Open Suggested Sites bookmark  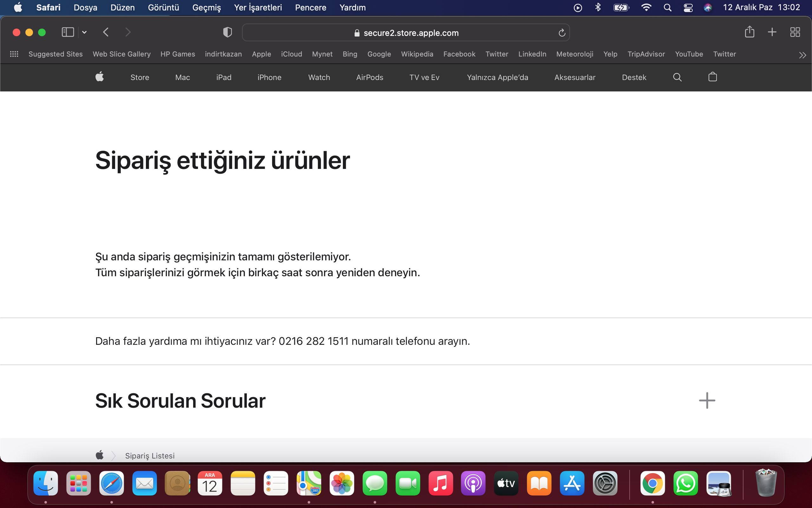click(x=56, y=54)
